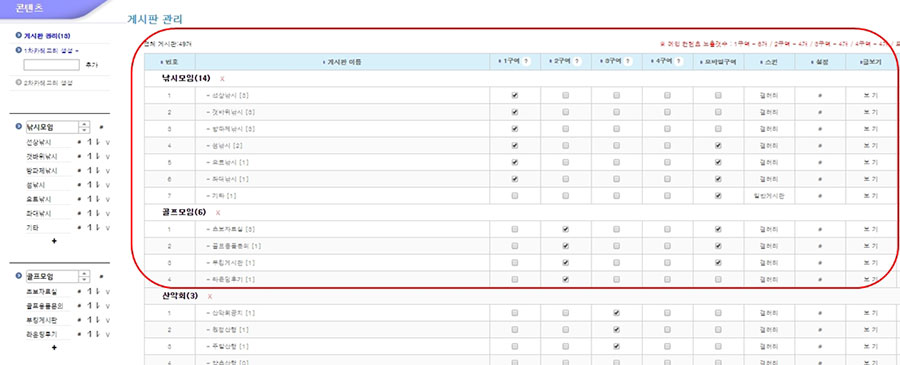
Task: Click 보기 link for 낚시모임 row 1
Action: pyautogui.click(x=870, y=96)
